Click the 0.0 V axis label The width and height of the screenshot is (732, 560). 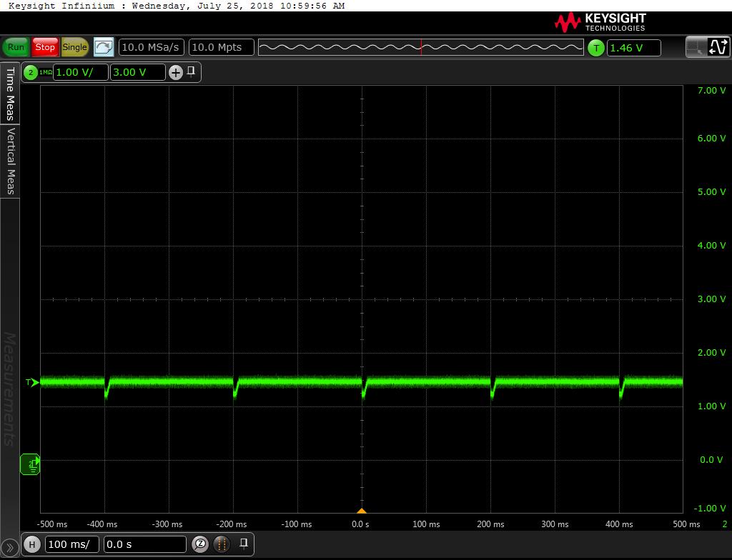[711, 460]
